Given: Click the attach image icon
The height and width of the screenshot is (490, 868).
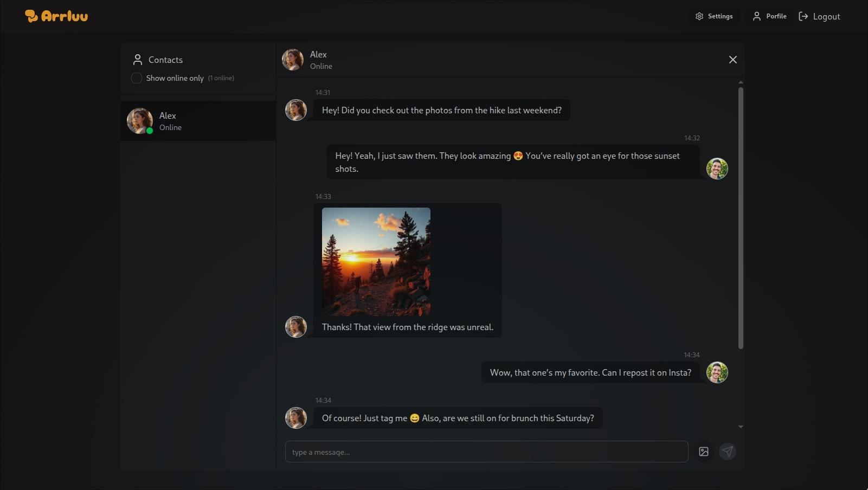Looking at the screenshot, I should pos(703,452).
